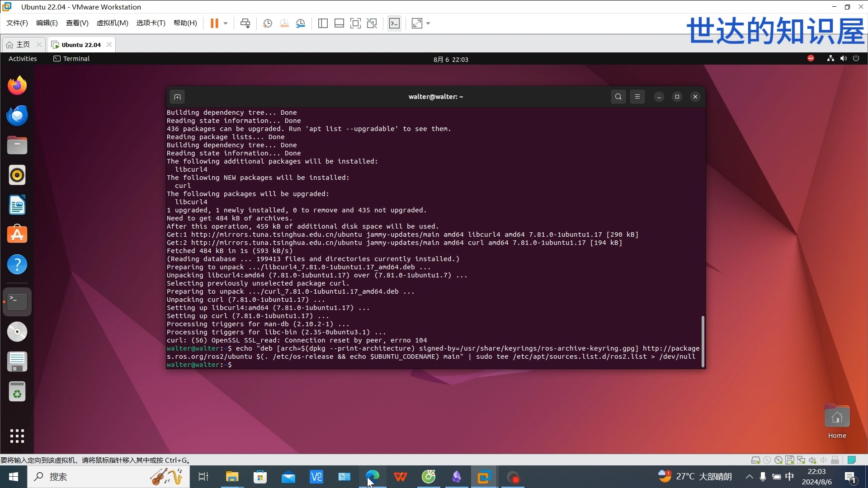The height and width of the screenshot is (488, 868).
Task: Open the Files manager in dock
Action: [x=17, y=145]
